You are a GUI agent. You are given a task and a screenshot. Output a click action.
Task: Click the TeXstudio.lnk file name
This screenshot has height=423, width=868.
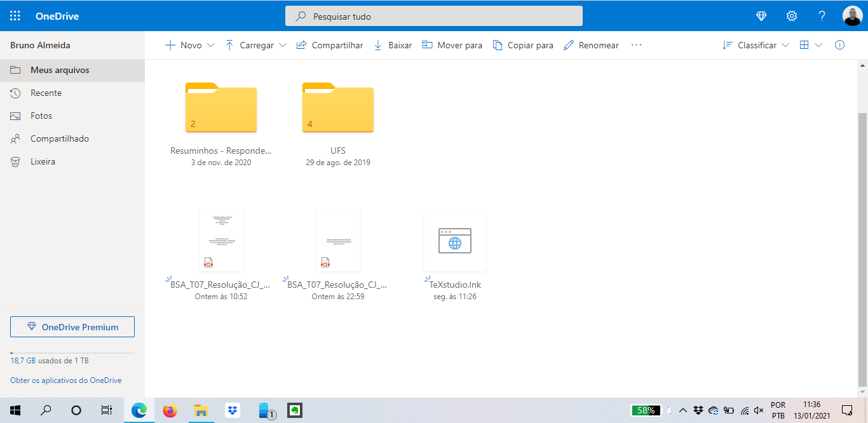[455, 285]
